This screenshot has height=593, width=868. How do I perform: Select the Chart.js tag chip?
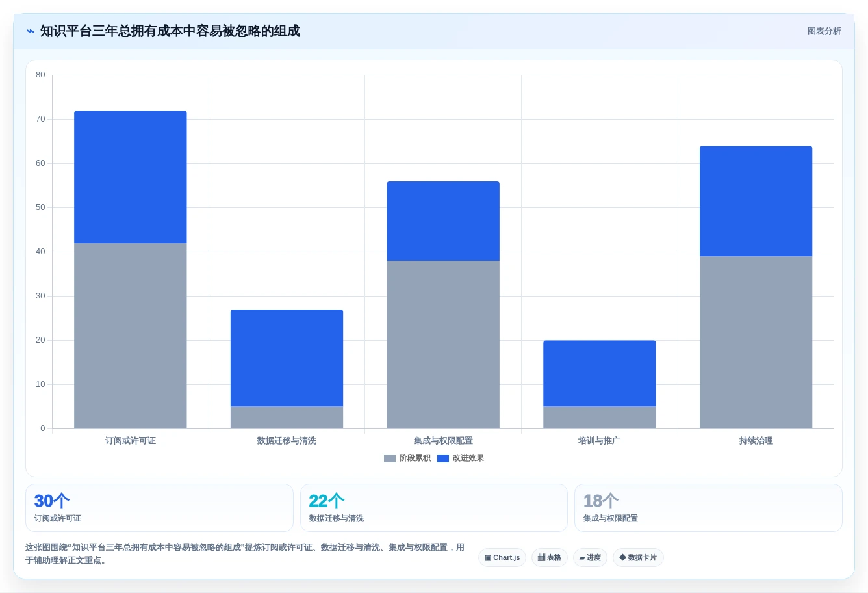502,558
